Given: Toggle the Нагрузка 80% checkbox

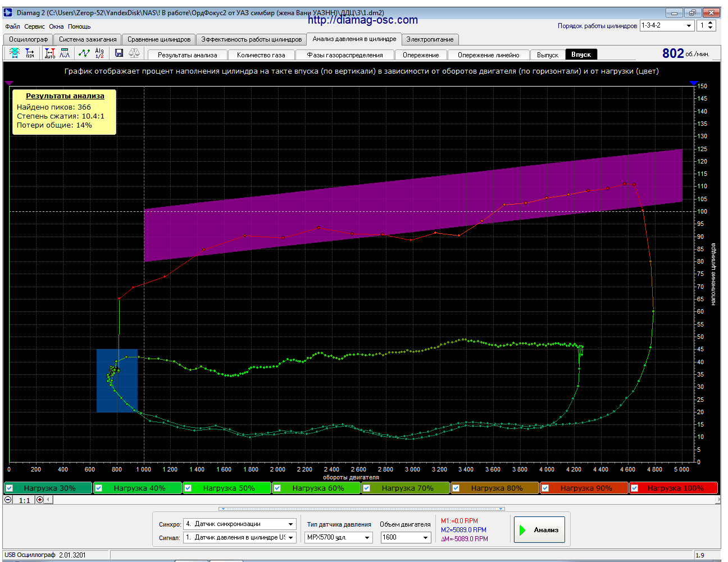Looking at the screenshot, I should 456,488.
